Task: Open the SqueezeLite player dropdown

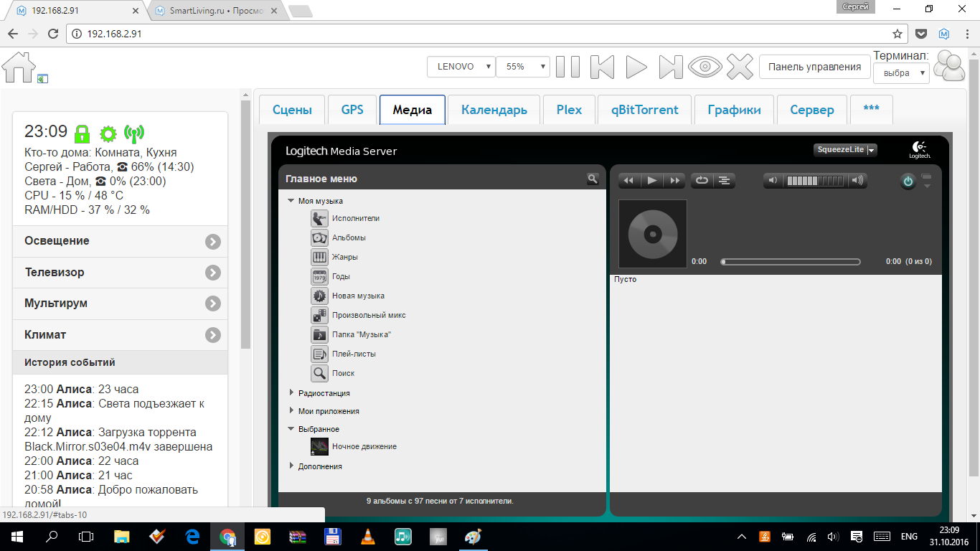Action: point(845,150)
